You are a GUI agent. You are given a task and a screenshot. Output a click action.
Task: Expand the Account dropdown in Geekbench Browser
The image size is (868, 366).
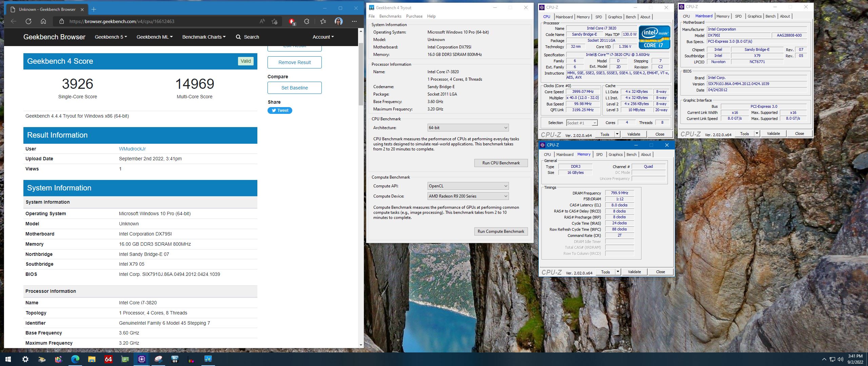pos(323,37)
